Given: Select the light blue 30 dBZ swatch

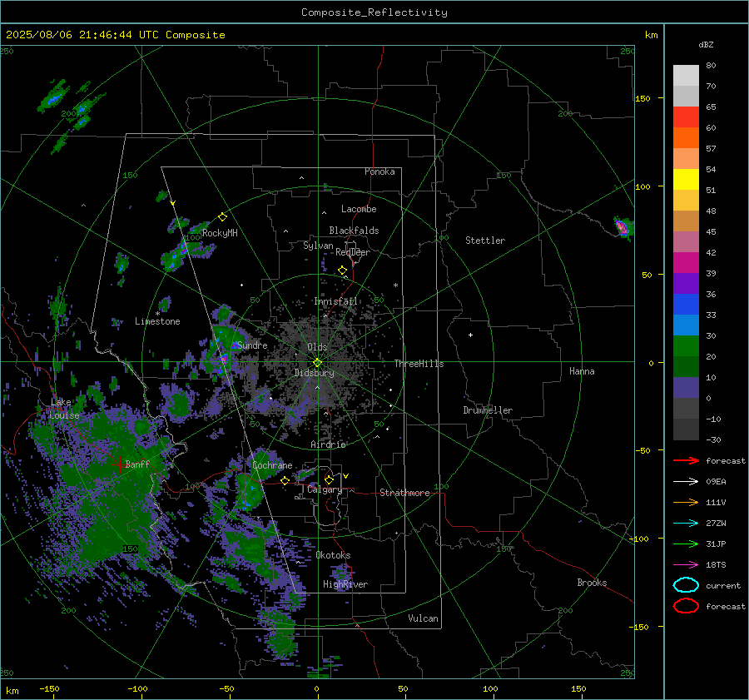Looking at the screenshot, I should 686,325.
